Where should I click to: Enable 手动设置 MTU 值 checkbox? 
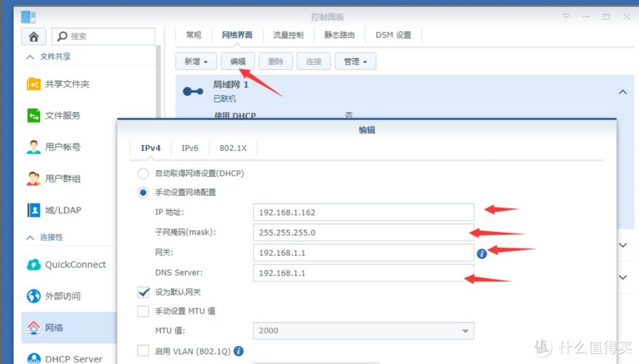point(143,311)
